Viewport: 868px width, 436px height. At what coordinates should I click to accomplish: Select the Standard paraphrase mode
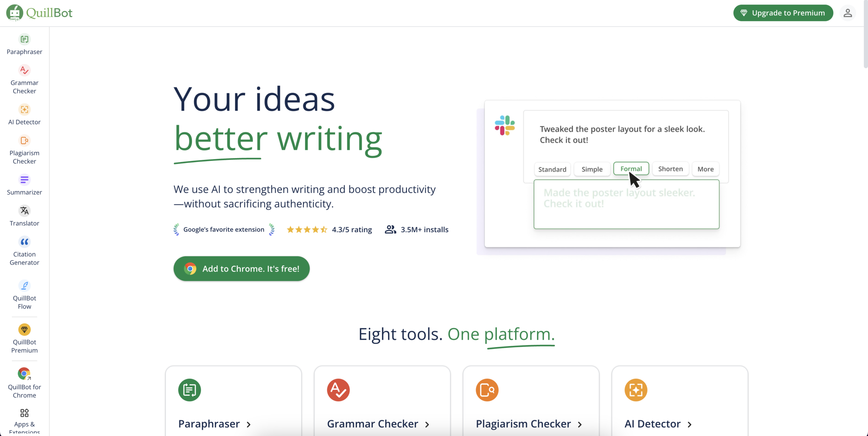click(x=552, y=169)
